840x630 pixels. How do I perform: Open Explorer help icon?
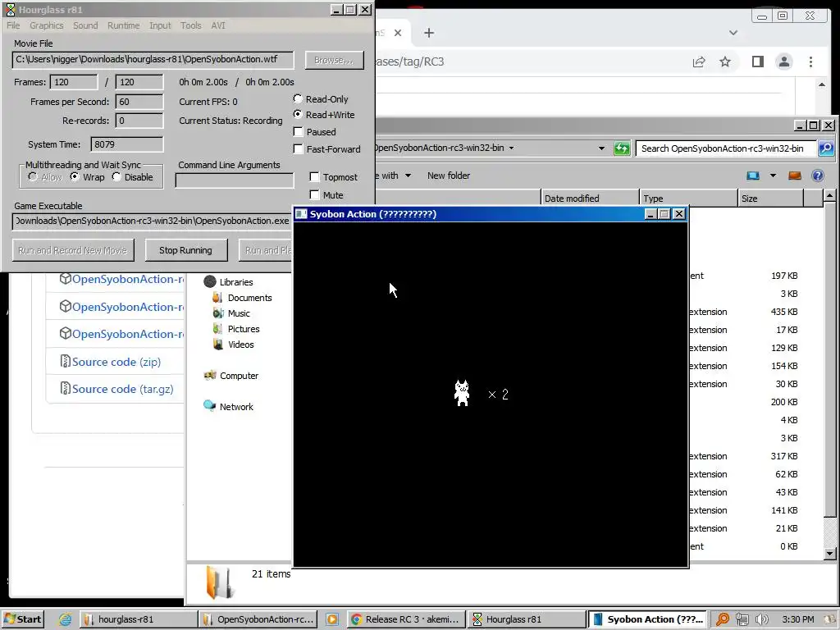pyautogui.click(x=818, y=176)
